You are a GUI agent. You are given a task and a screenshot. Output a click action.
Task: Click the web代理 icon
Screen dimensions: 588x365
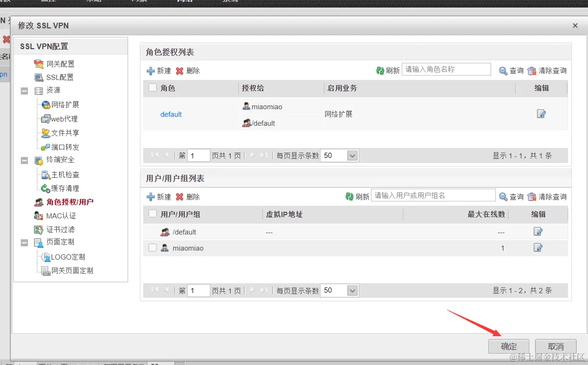pos(46,119)
